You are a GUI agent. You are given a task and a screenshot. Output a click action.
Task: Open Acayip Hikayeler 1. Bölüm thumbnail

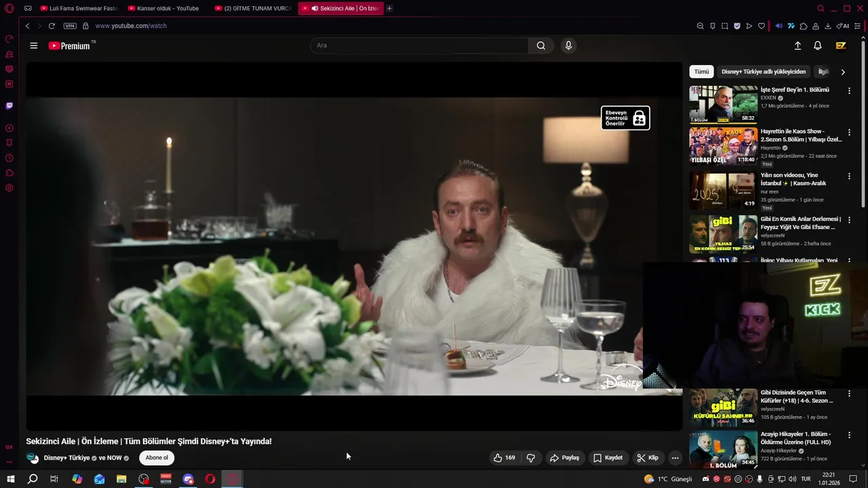point(724,450)
